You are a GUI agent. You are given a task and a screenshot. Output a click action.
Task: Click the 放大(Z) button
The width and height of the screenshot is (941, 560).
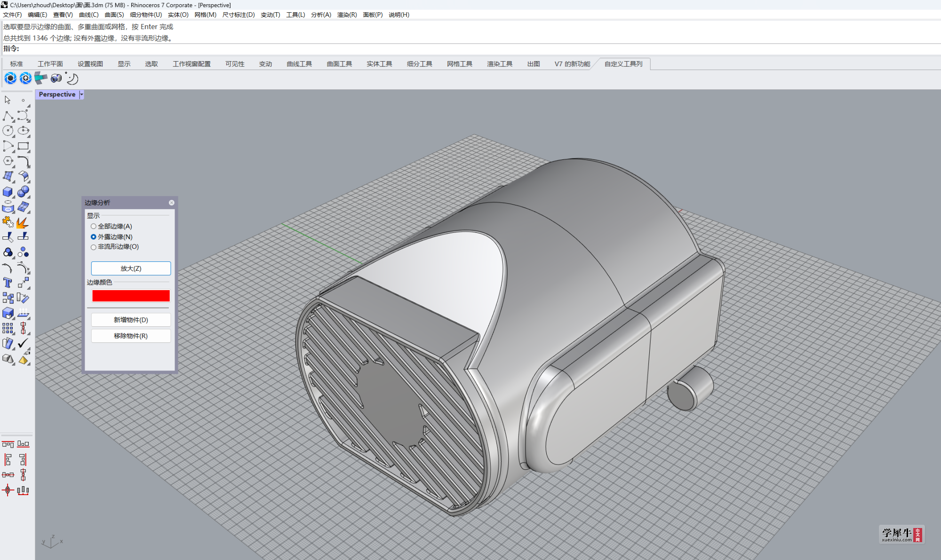pos(131,268)
